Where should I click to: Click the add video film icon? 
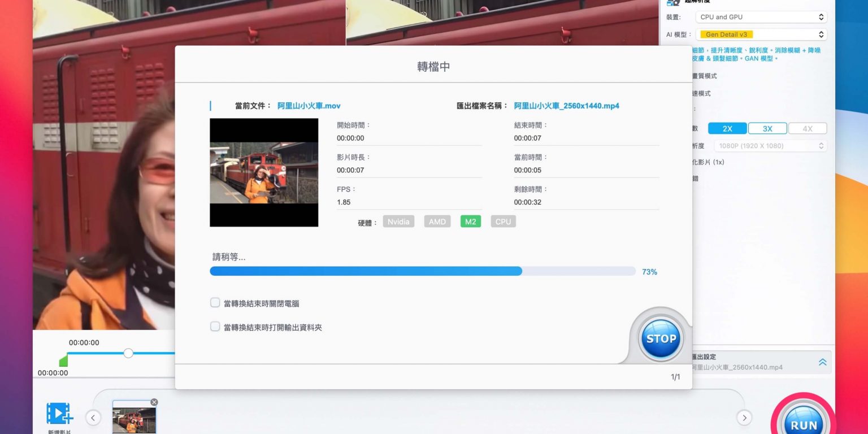coord(59,414)
